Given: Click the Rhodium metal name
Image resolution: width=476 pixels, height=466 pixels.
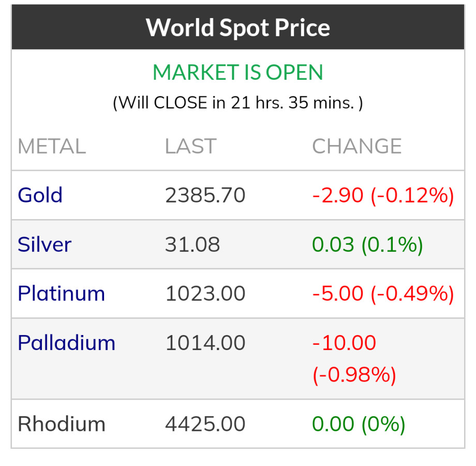Looking at the screenshot, I should tap(61, 424).
